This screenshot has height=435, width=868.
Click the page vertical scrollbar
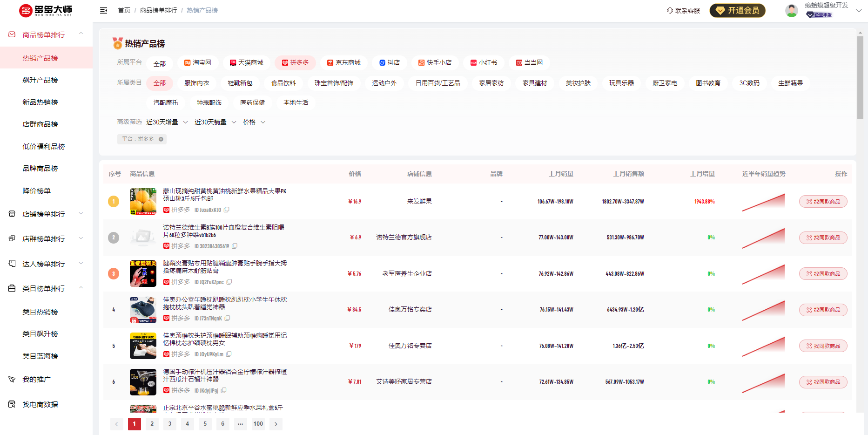click(860, 77)
